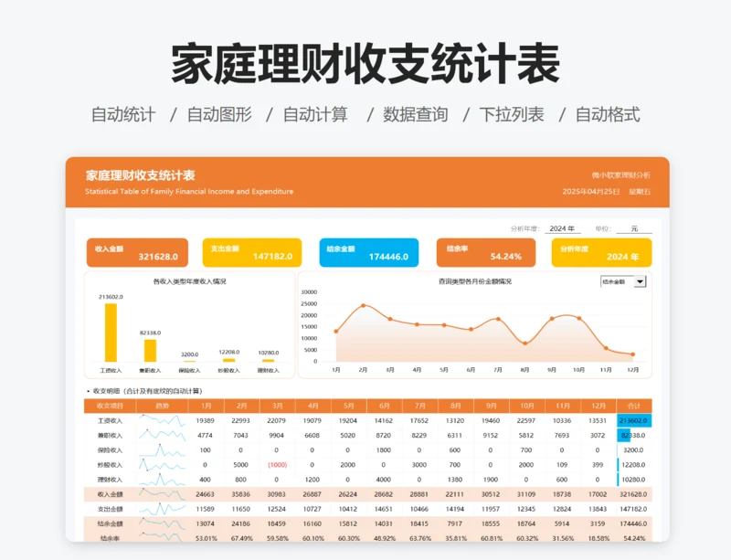Click the 213602.0 total cell with blue data bar
Viewport: 731px width, 560px height.
(634, 420)
